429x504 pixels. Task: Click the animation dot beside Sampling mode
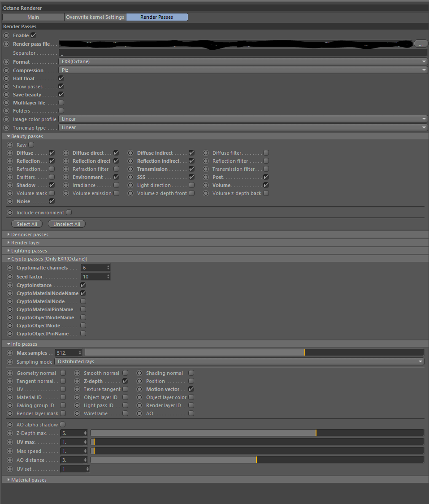(10, 362)
